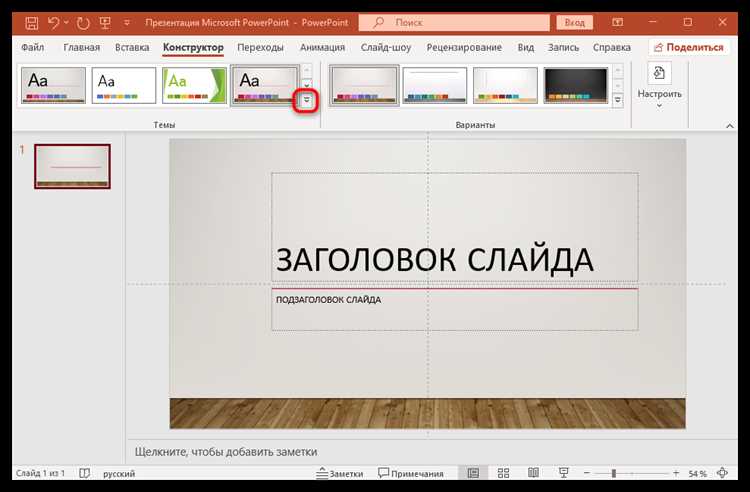This screenshot has height=492, width=750.
Task: Select the white variant with gray bar
Action: click(434, 85)
